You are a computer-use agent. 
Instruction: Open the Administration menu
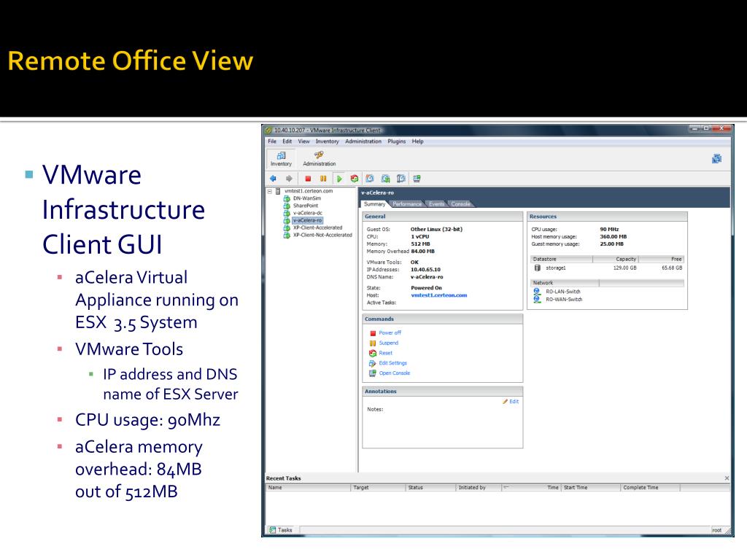coord(363,141)
